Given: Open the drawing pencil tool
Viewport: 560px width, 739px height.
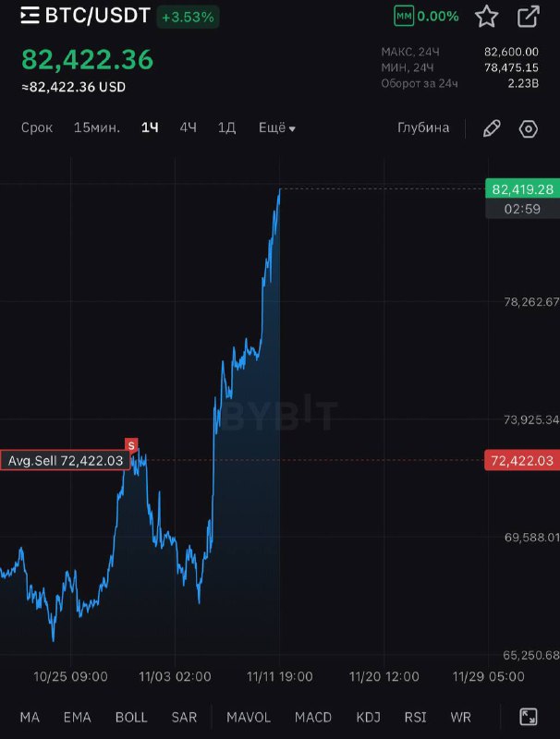Looking at the screenshot, I should tap(492, 128).
